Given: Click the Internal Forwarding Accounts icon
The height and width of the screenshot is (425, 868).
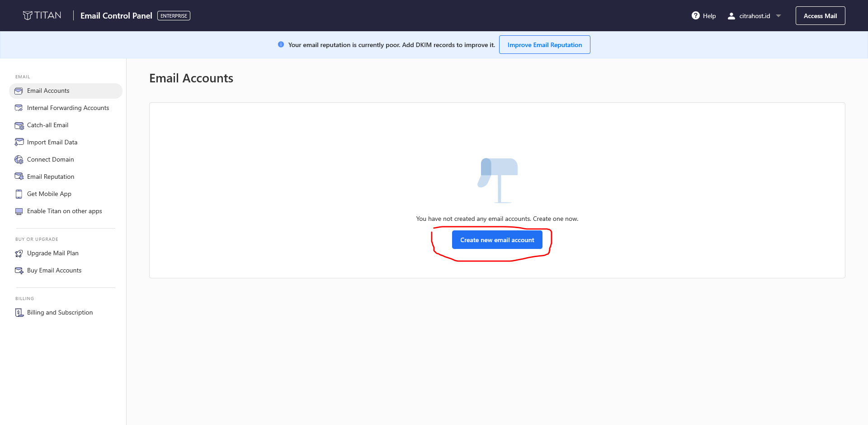Looking at the screenshot, I should (19, 108).
